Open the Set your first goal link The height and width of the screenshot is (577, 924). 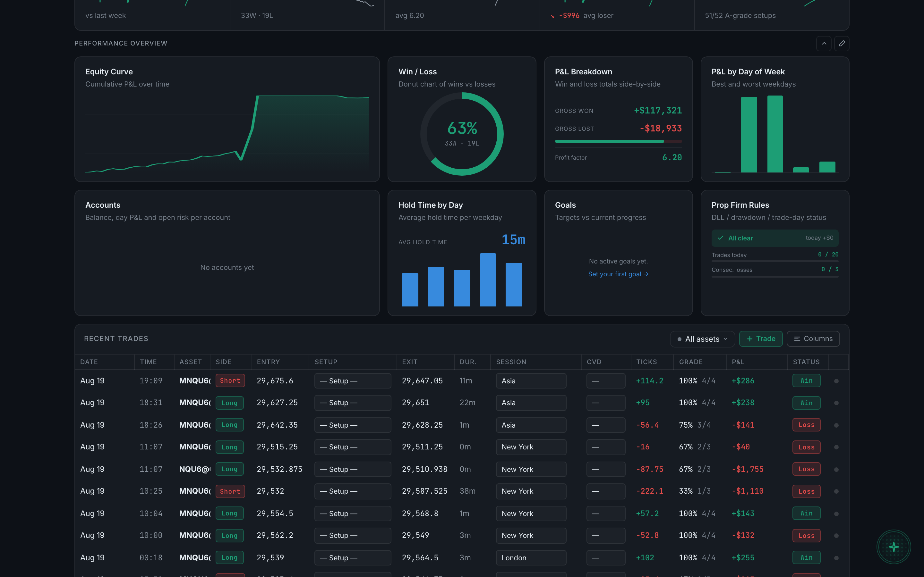click(x=618, y=274)
